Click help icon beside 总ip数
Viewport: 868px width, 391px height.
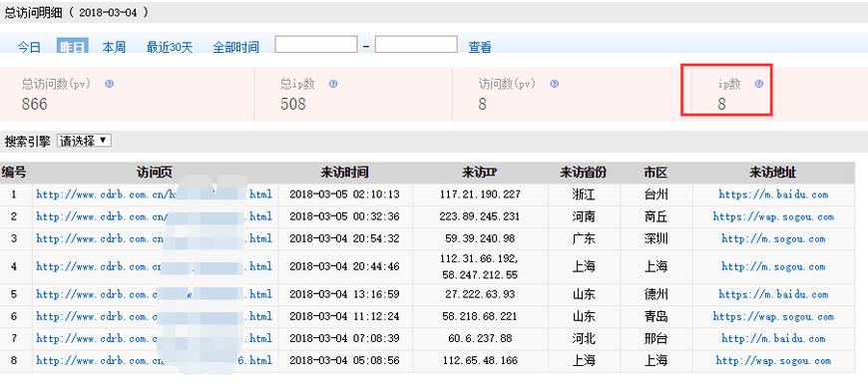click(x=332, y=84)
